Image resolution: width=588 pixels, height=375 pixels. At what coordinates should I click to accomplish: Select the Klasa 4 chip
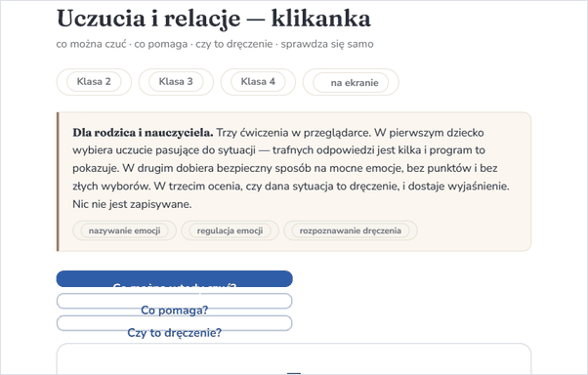pos(258,82)
